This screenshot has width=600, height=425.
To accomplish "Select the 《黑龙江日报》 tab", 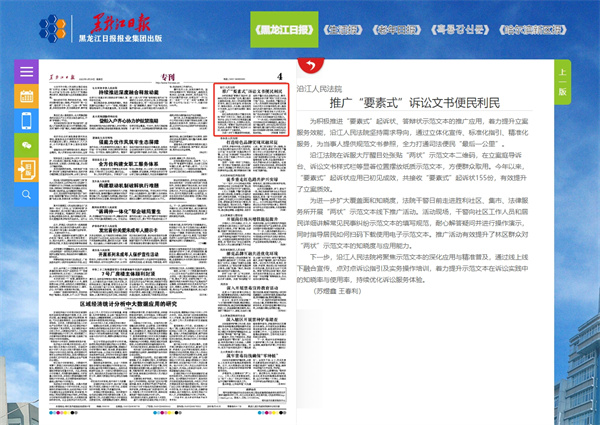I will click(284, 29).
